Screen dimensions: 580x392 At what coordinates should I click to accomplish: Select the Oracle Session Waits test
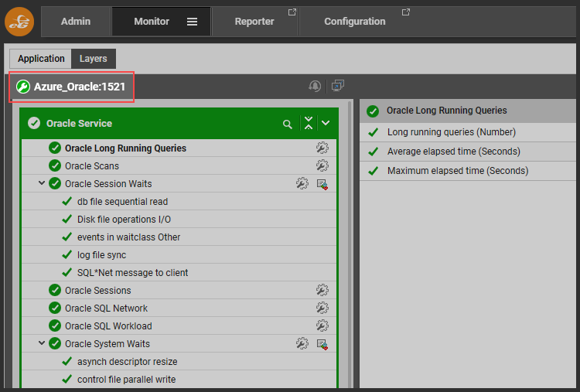[108, 184]
